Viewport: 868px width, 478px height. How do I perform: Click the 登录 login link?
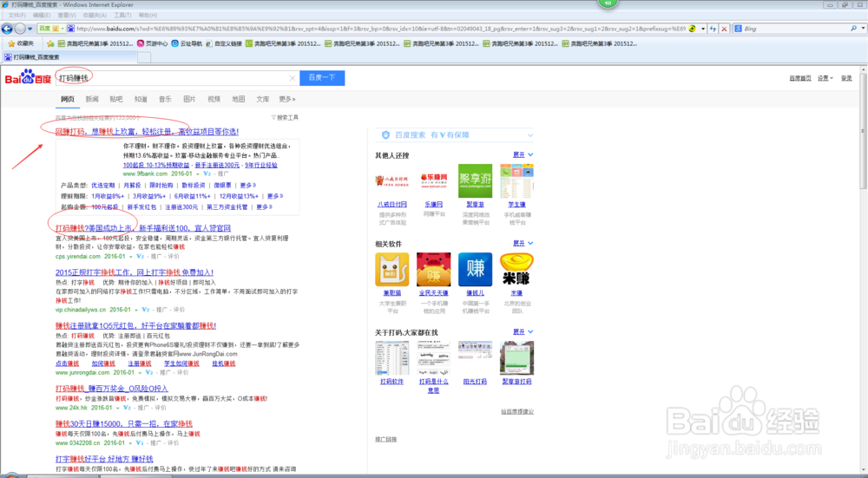tap(846, 78)
